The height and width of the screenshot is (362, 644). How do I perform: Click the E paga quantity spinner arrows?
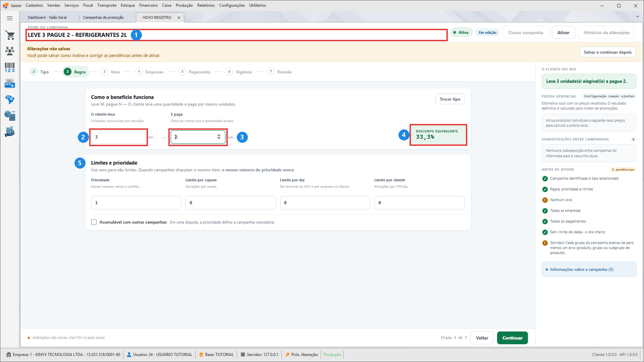coord(219,137)
